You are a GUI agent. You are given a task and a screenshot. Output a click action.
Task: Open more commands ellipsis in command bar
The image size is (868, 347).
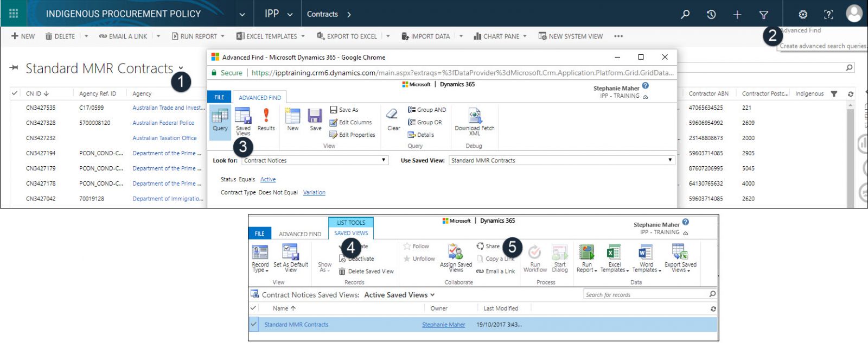click(618, 36)
